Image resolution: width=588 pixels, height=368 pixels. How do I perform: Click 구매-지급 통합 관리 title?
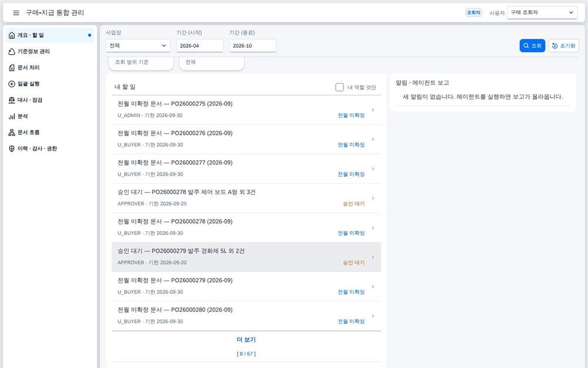coord(55,13)
